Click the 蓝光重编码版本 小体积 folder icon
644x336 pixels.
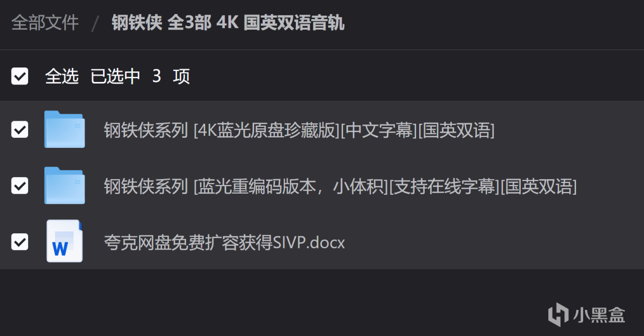(64, 186)
